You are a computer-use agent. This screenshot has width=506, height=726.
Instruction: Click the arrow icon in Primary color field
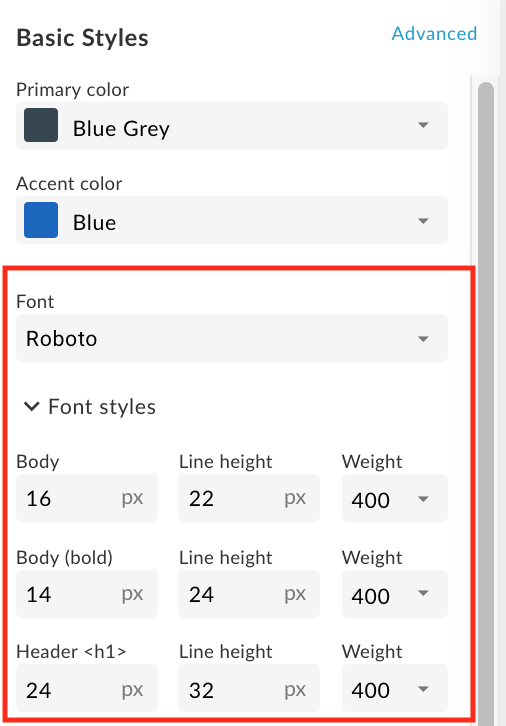pos(423,125)
